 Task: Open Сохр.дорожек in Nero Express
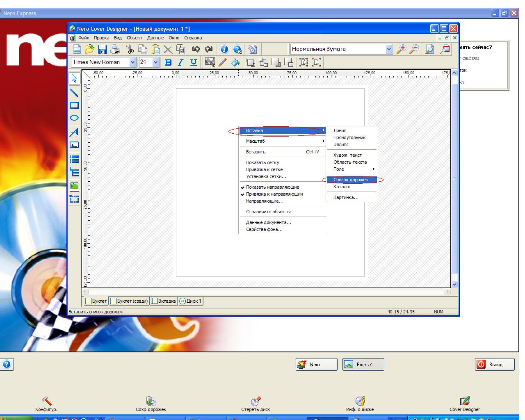tap(151, 404)
